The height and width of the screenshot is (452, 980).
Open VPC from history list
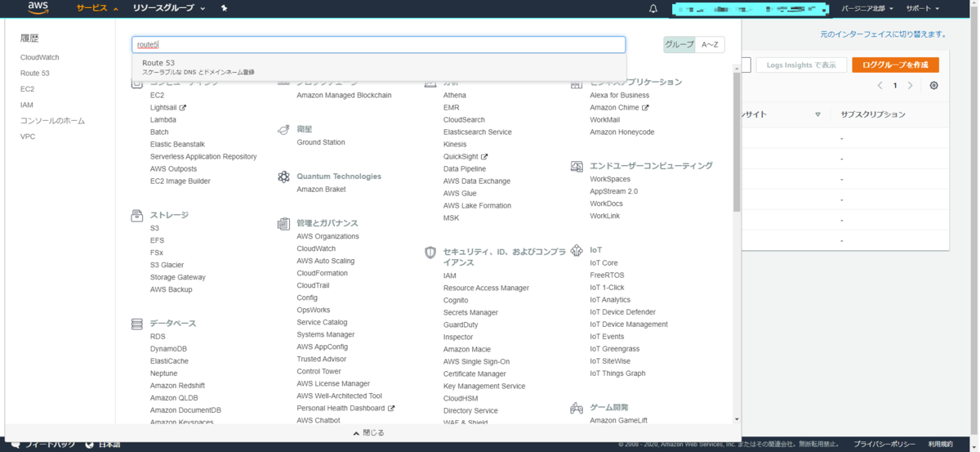click(28, 136)
